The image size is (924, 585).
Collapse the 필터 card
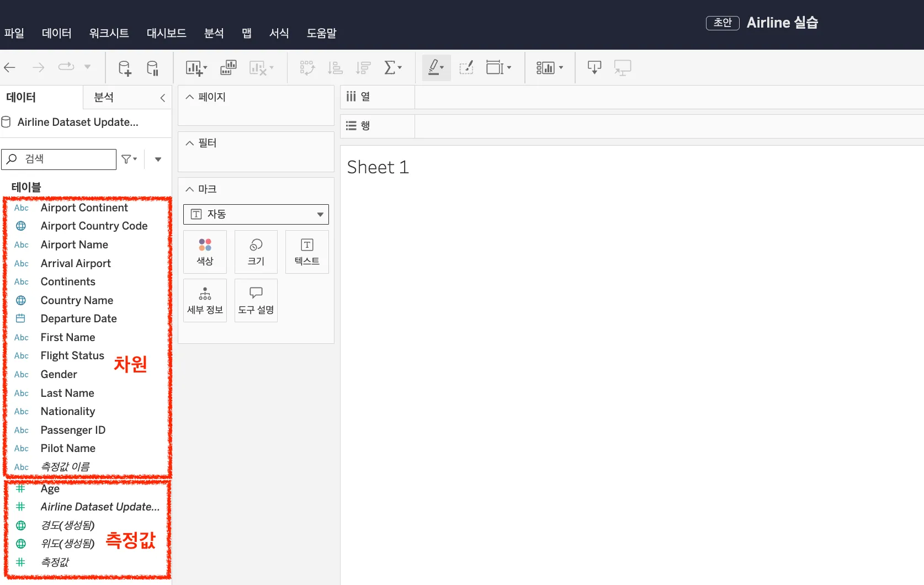189,143
